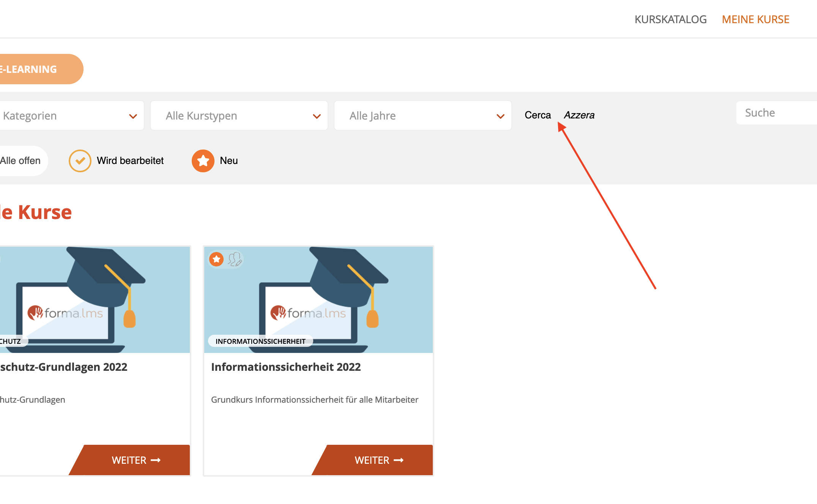Go to KURSKATALOG menu item
The image size is (817, 504).
(x=670, y=19)
